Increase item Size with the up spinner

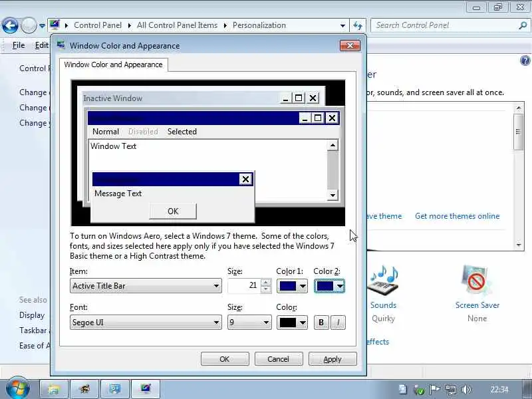tap(266, 283)
